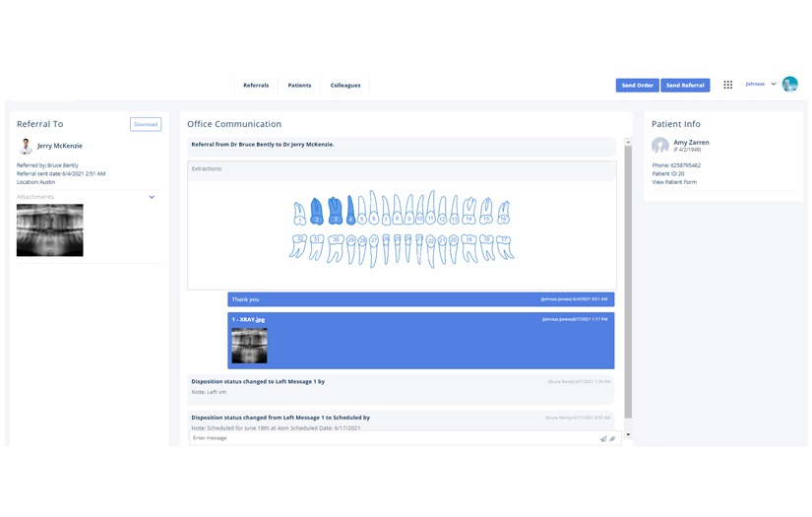Click the '1 - XRAY.jpg' file name
Screen dimensions: 812x517
[248, 320]
